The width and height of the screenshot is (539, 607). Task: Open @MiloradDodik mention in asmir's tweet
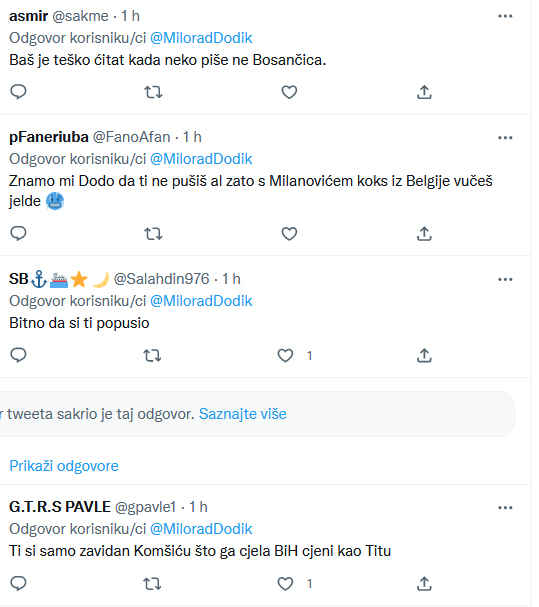pyautogui.click(x=201, y=38)
